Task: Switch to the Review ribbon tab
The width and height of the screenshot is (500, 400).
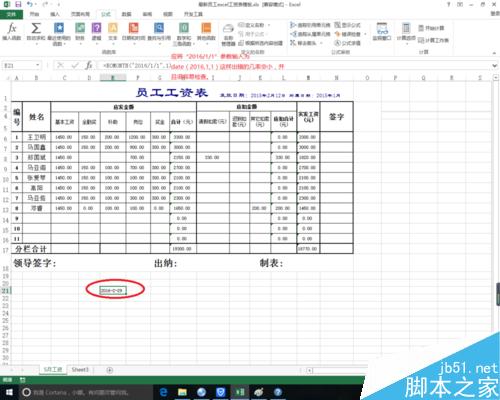Action: coord(147,14)
